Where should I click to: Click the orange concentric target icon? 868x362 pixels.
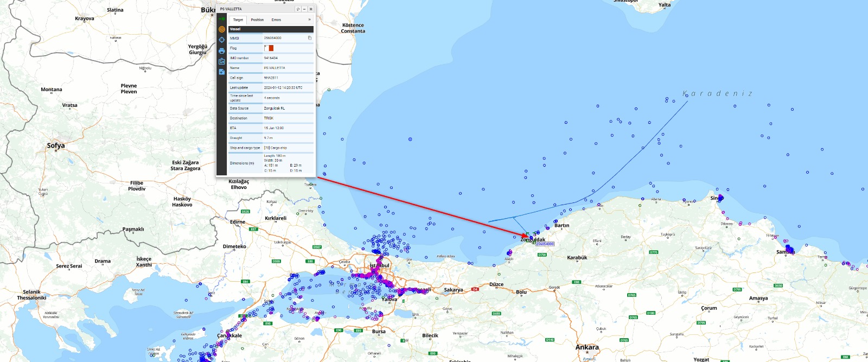tap(221, 29)
